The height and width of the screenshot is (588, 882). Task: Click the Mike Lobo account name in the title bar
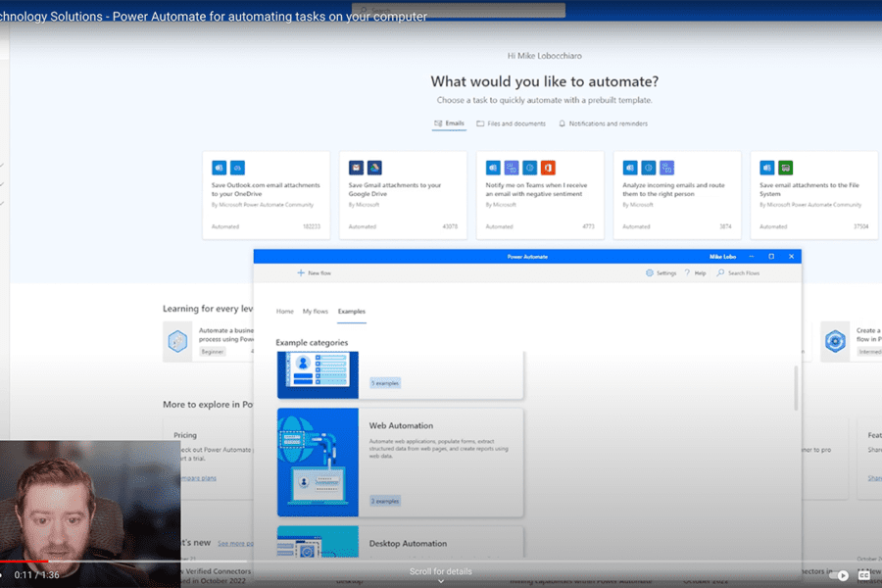coord(722,257)
